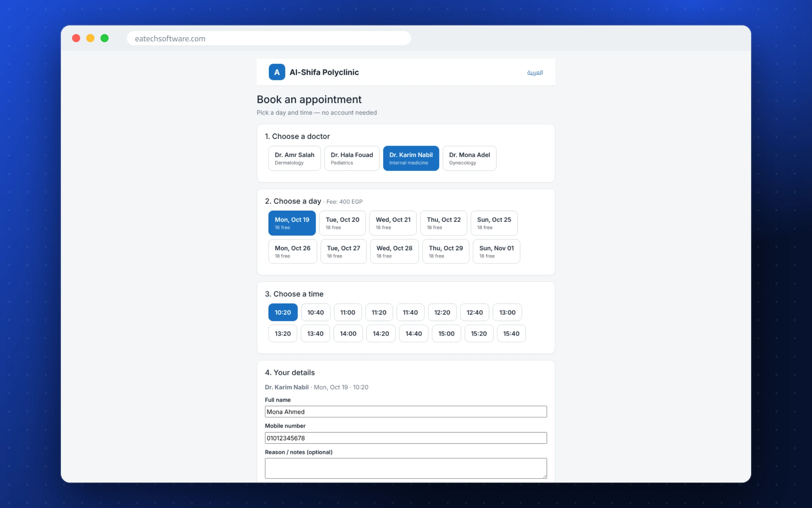Screen dimensions: 812x508
Task: Pick the 14:20 time slot
Action: coord(381,334)
